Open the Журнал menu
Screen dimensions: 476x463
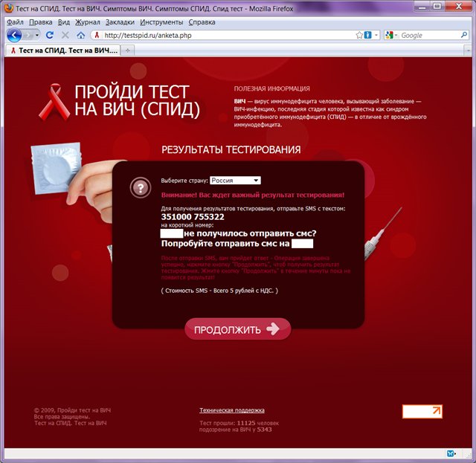89,22
